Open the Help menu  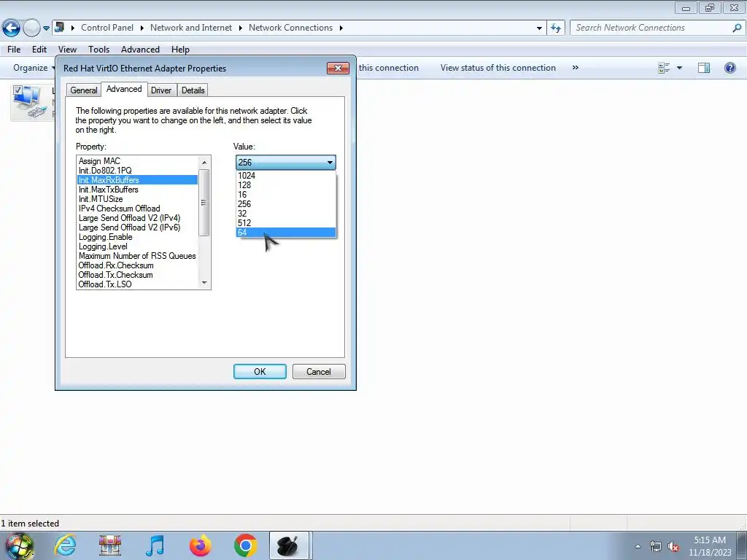(180, 49)
